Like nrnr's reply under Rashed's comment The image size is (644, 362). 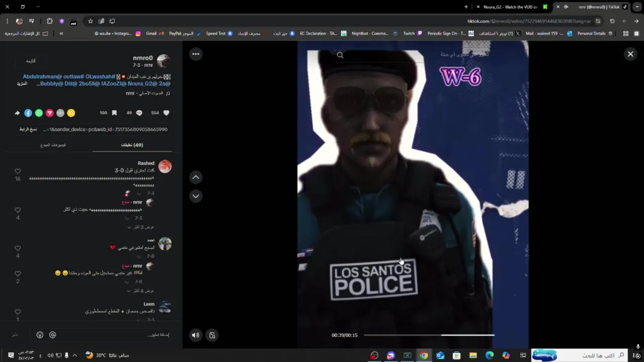(18, 210)
